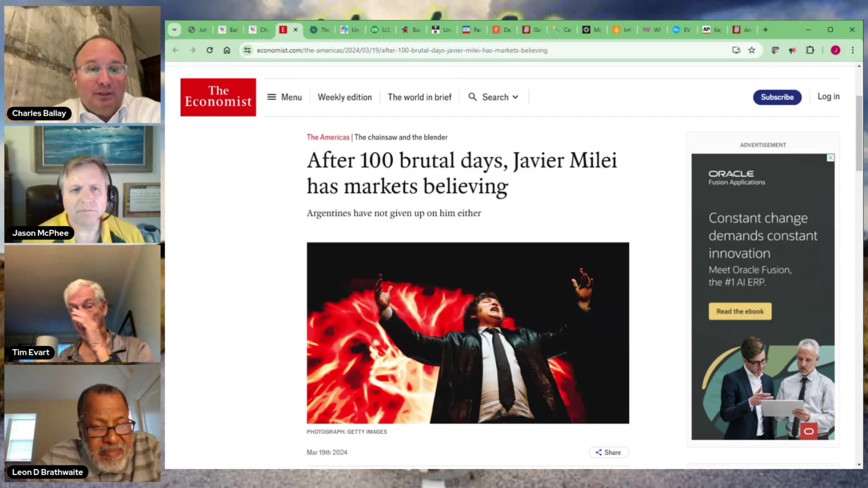Open the Weekly edition page
868x488 pixels.
(x=344, y=97)
